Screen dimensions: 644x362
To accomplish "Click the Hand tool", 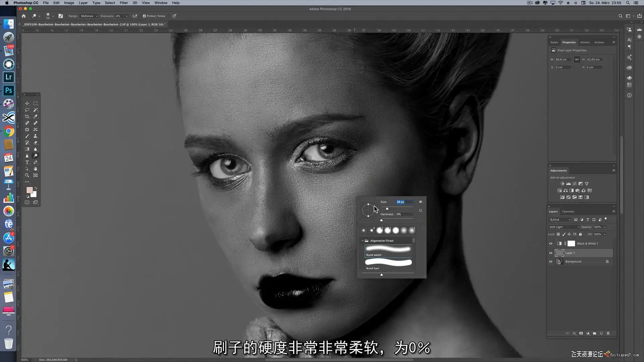I will [x=36, y=169].
